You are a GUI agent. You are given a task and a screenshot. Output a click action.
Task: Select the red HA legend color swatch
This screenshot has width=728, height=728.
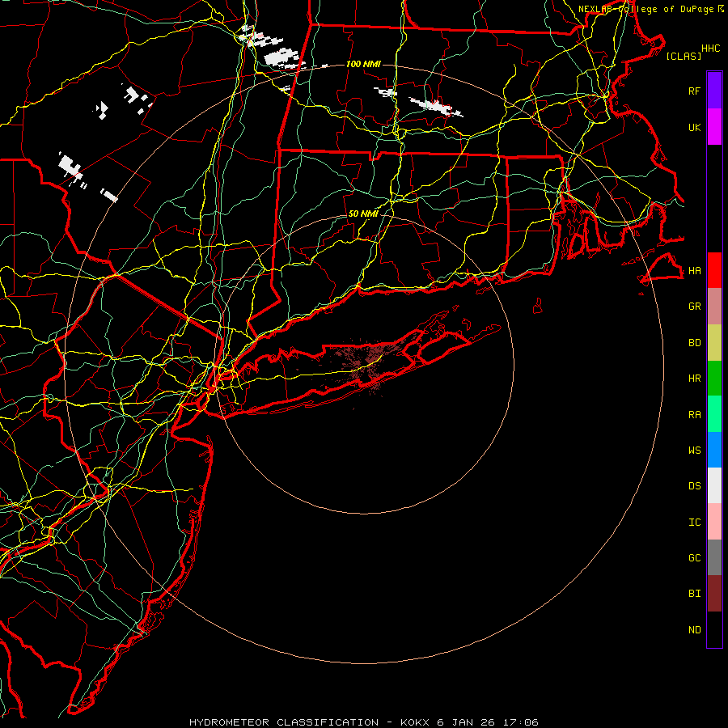714,270
